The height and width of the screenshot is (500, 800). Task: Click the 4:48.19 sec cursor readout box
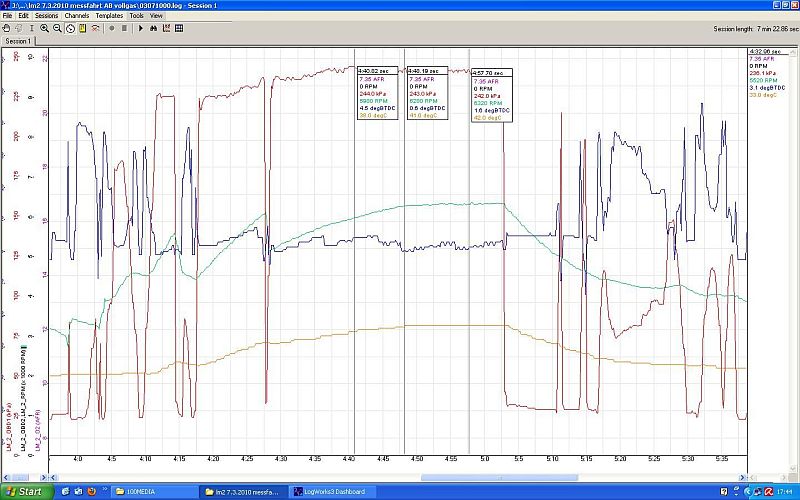[x=428, y=93]
